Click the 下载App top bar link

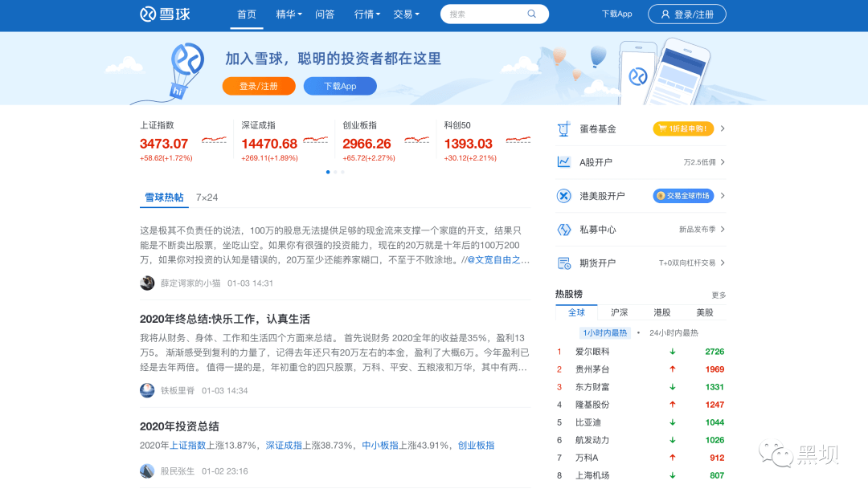pyautogui.click(x=616, y=14)
